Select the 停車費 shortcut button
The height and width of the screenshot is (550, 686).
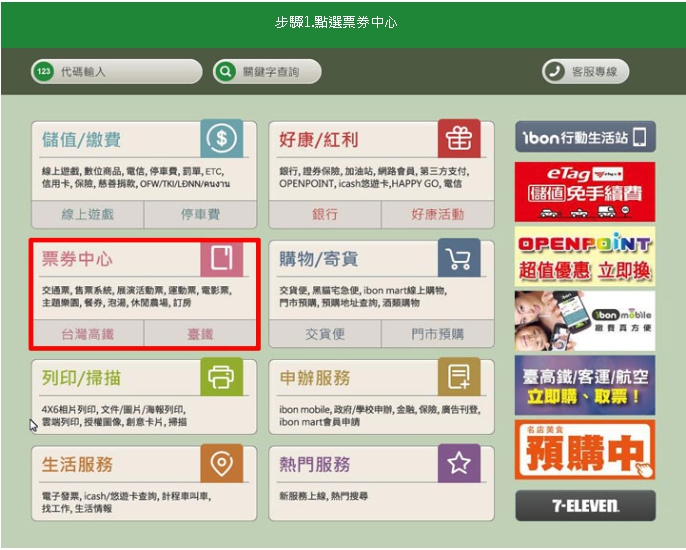point(200,214)
